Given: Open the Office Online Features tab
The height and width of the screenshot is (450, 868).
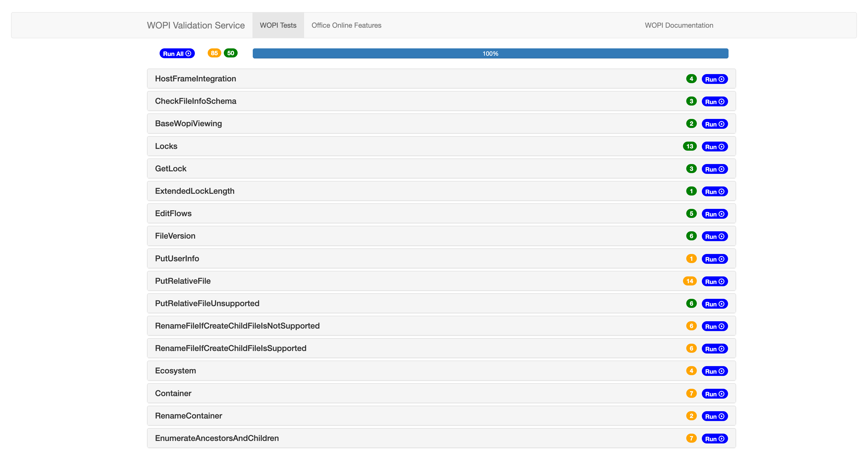Looking at the screenshot, I should coord(346,25).
